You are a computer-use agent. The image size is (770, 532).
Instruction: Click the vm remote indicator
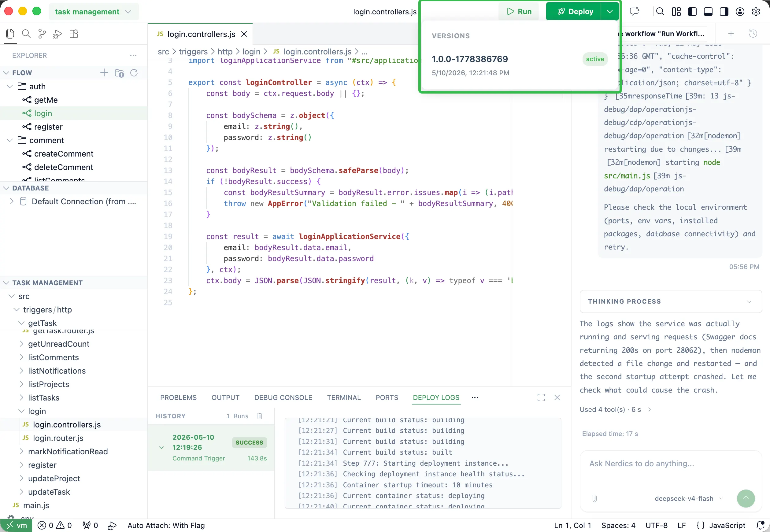(x=16, y=526)
